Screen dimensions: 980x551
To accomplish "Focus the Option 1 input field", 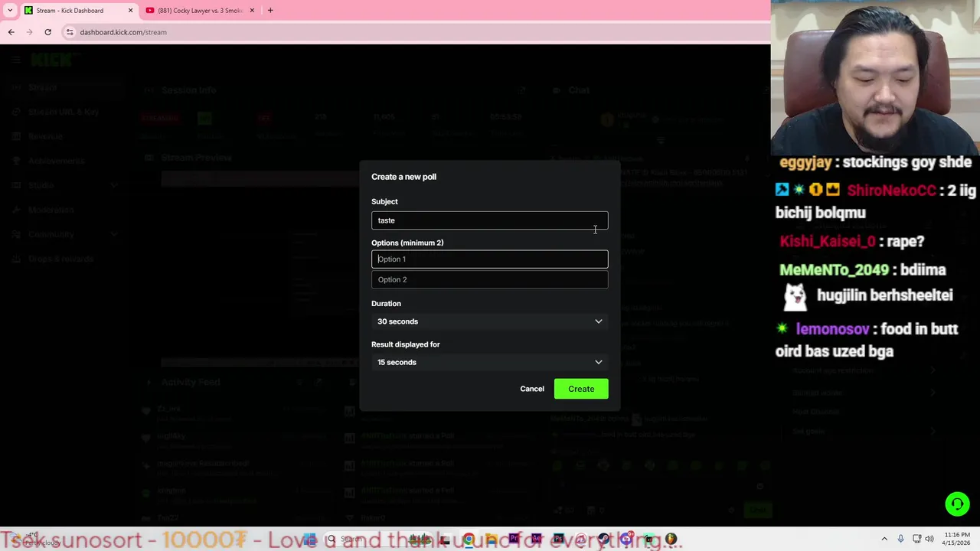I will pos(489,259).
